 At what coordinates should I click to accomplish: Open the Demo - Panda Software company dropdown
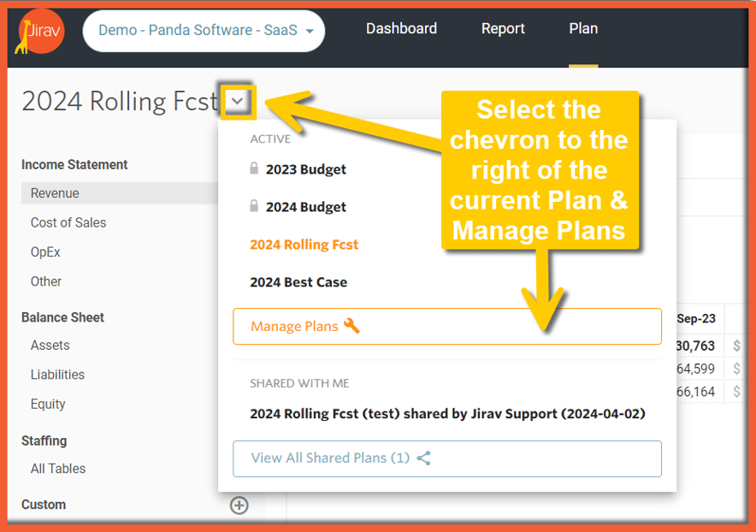(x=205, y=31)
